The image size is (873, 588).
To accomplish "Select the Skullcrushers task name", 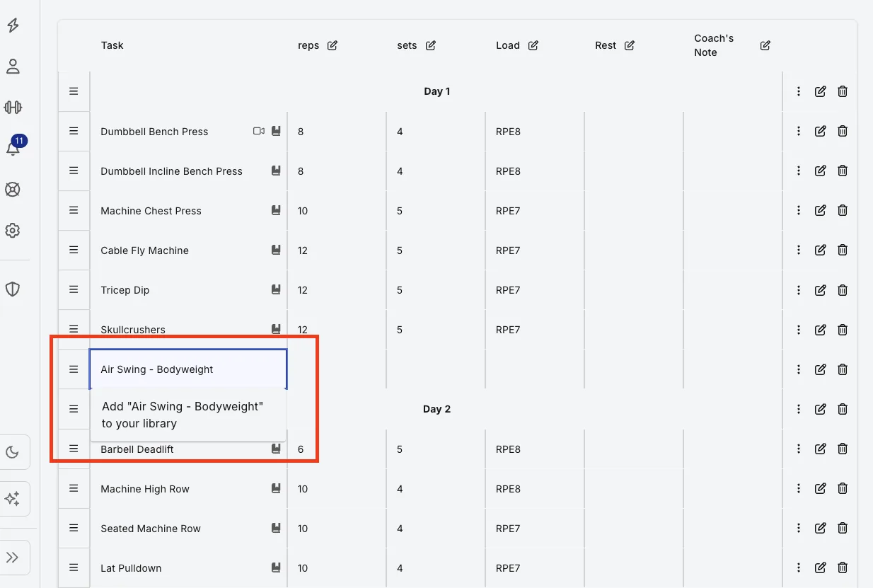I will click(x=133, y=330).
